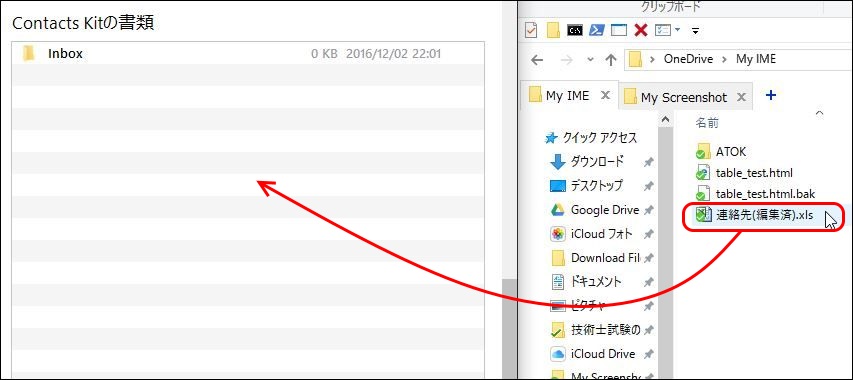Open ドキュメント in the navigation pane
Screen dimensions: 853x380
coord(595,282)
